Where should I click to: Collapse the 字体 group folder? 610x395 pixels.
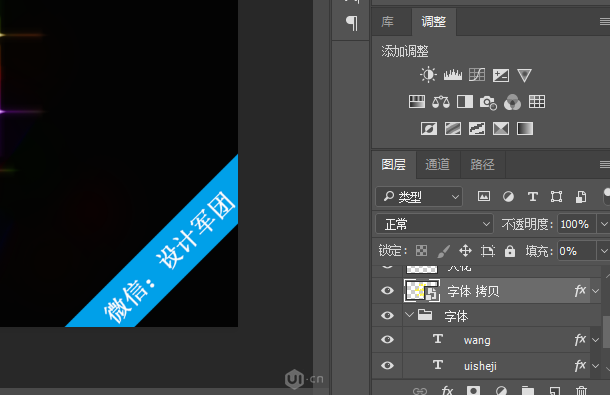coord(408,314)
